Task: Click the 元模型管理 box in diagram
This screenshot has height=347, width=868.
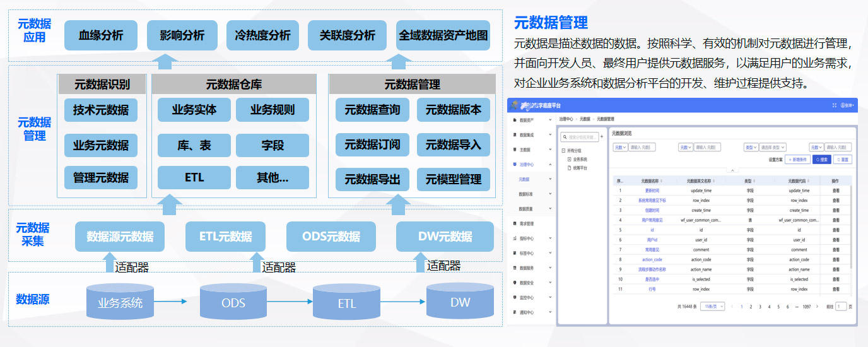Action: point(453,179)
